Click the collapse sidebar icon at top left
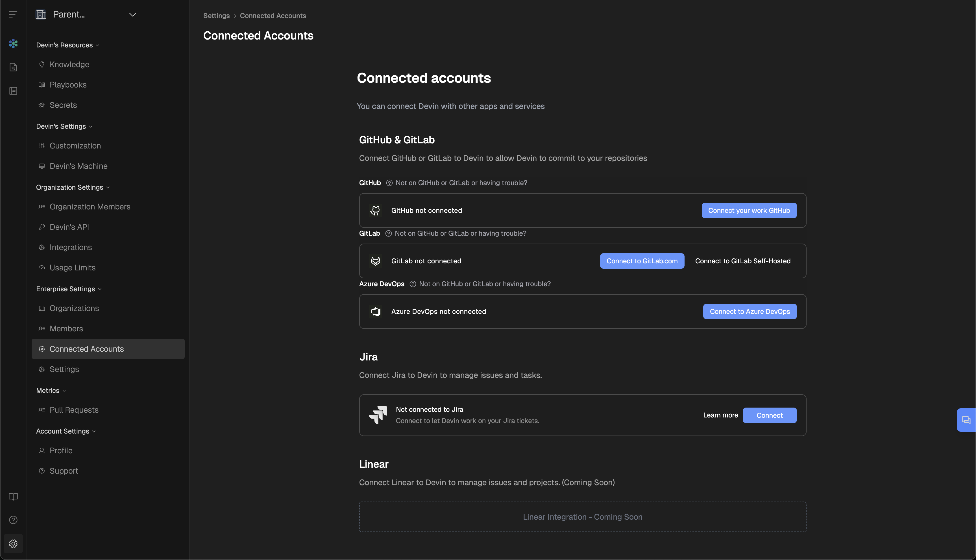Viewport: 976px width, 560px height. (x=13, y=15)
